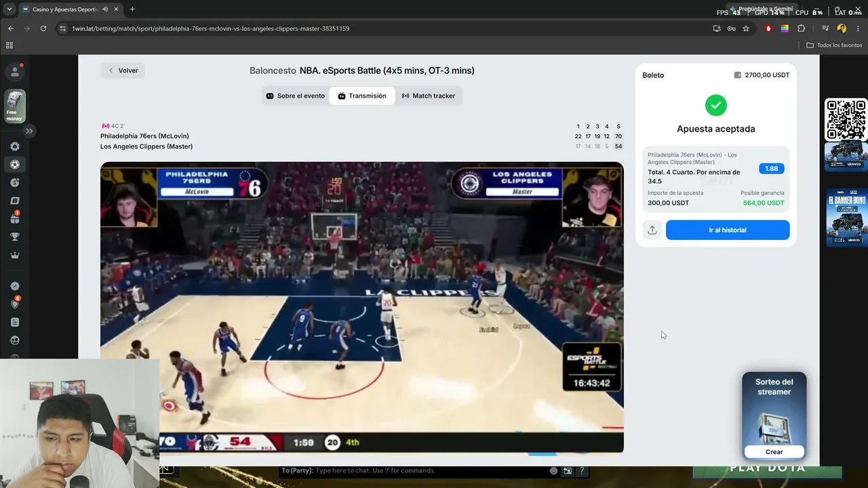Click the address bar URL
The width and height of the screenshot is (868, 488).
[211, 28]
